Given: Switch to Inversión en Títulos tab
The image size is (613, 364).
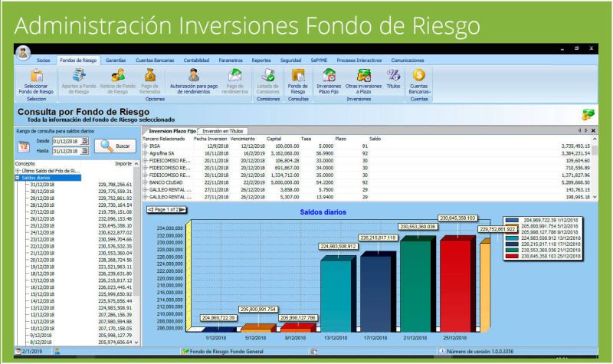Looking at the screenshot, I should coord(223,131).
